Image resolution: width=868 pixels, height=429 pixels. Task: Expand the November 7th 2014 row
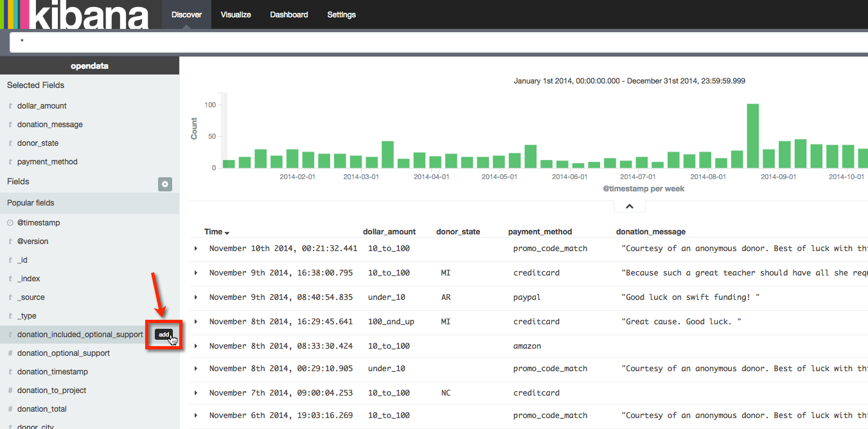click(x=196, y=393)
